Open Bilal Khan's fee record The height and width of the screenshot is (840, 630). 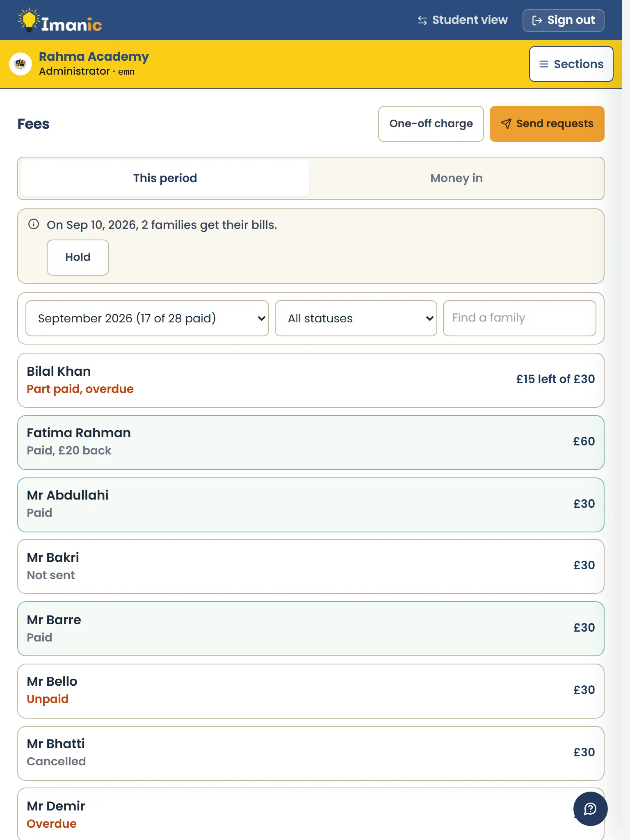311,380
